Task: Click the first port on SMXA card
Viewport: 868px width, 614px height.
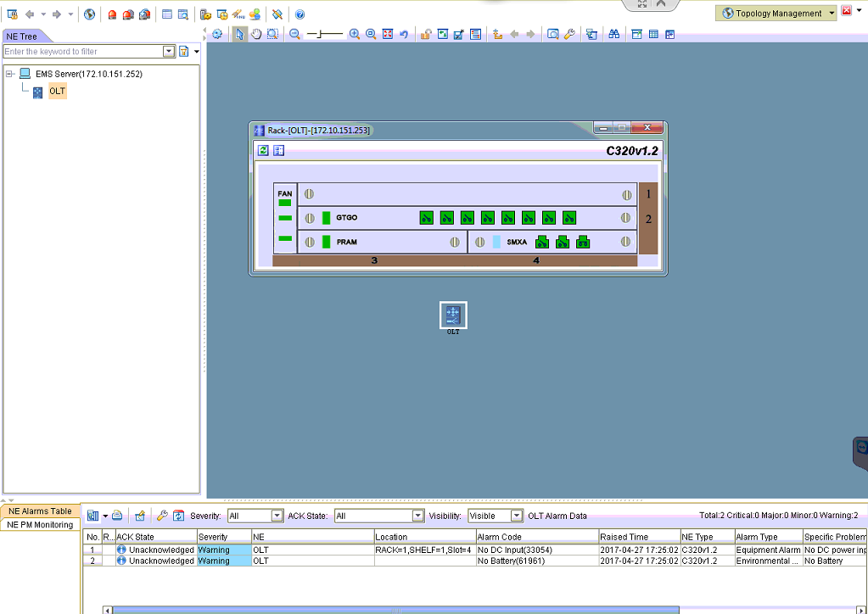Action: click(x=542, y=242)
